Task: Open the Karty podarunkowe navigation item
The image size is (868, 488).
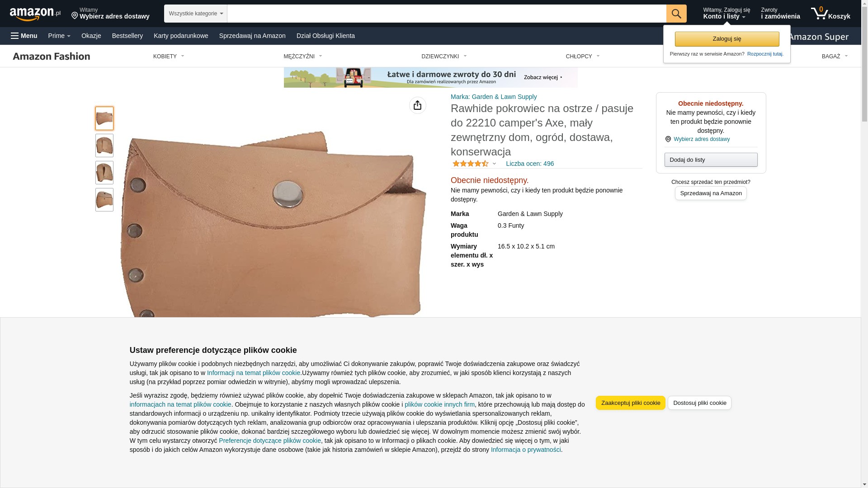Action: click(x=181, y=36)
